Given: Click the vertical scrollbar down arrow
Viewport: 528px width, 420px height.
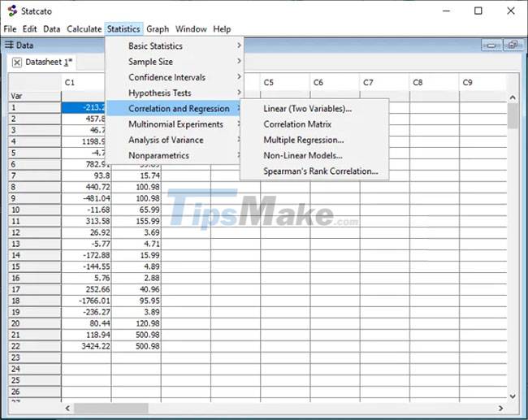Looking at the screenshot, I should tap(513, 396).
